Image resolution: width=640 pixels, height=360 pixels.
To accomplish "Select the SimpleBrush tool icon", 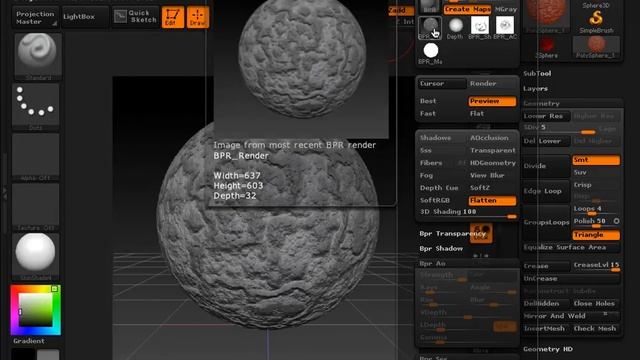I will coord(596,20).
